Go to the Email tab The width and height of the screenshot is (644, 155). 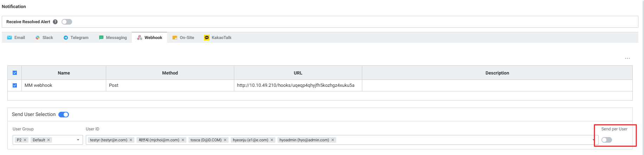tap(16, 38)
